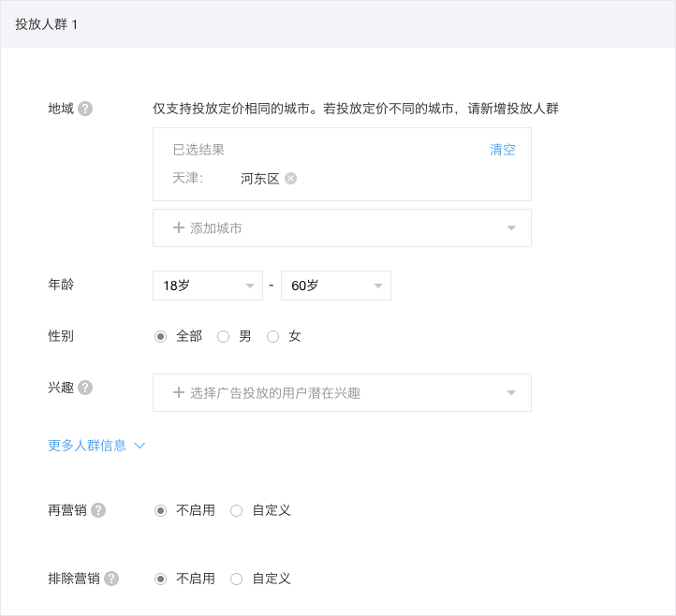Select 自定义 under 再营销

(236, 511)
